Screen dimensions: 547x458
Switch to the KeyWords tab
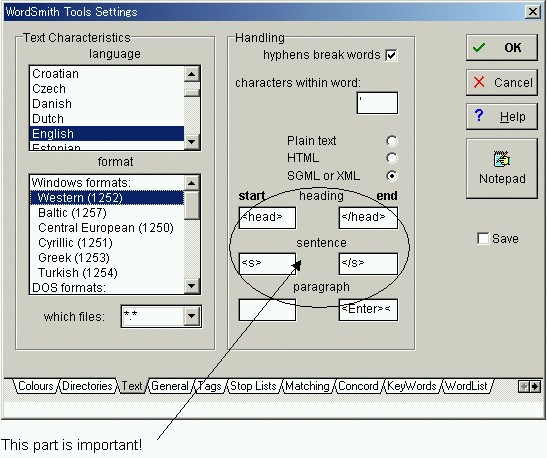tap(412, 386)
